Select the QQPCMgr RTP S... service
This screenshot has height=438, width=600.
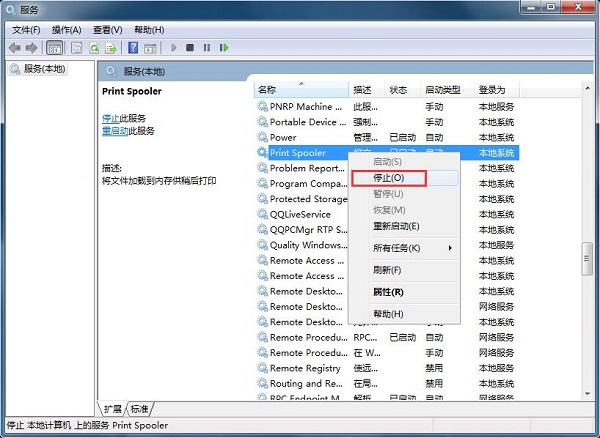pos(308,230)
